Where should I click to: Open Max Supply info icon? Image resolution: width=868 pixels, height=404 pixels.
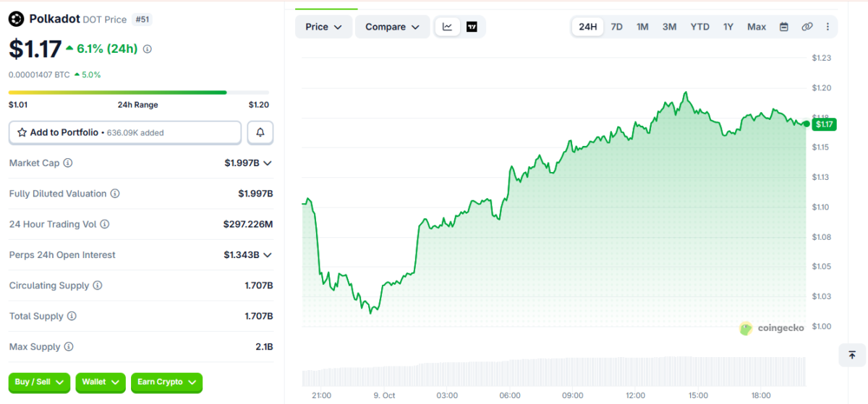coord(69,347)
